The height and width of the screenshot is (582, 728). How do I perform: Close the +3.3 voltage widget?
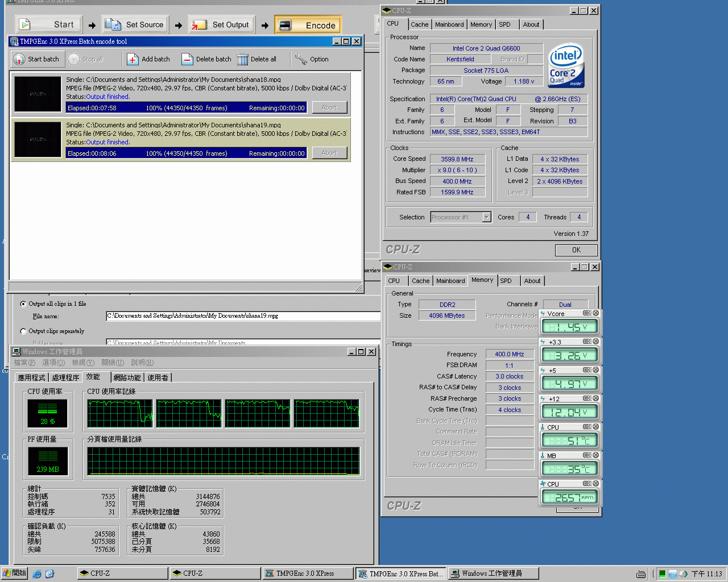[595, 342]
